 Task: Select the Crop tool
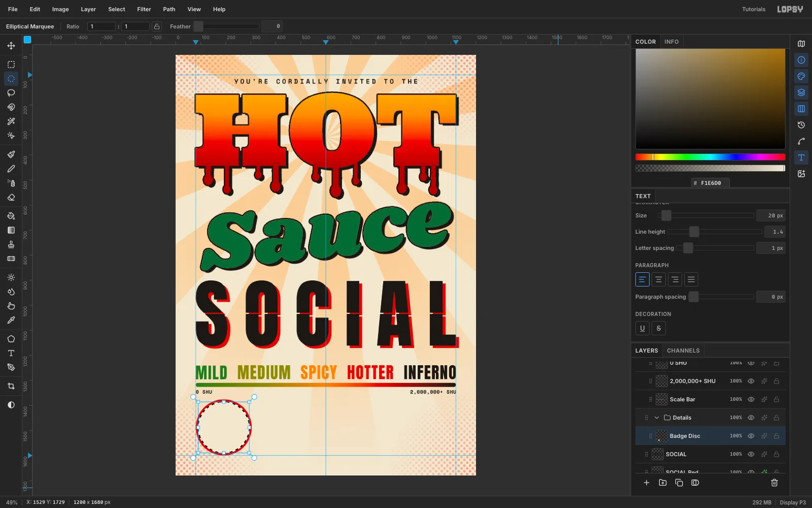pos(11,386)
